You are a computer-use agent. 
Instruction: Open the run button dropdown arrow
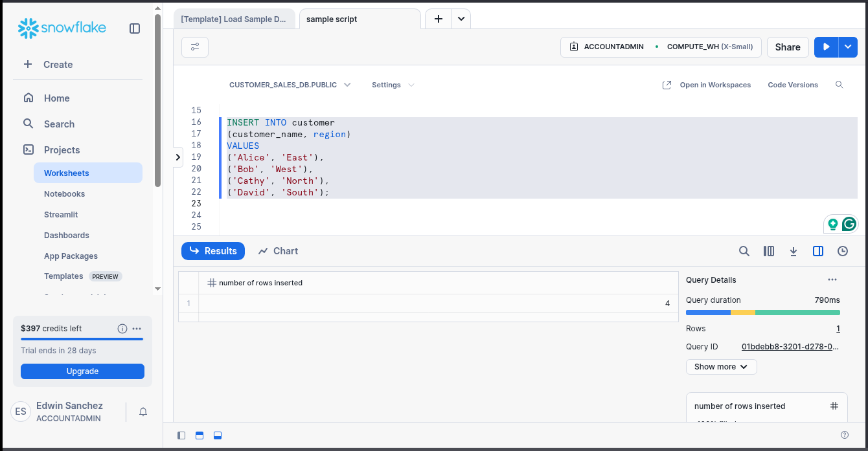point(847,47)
